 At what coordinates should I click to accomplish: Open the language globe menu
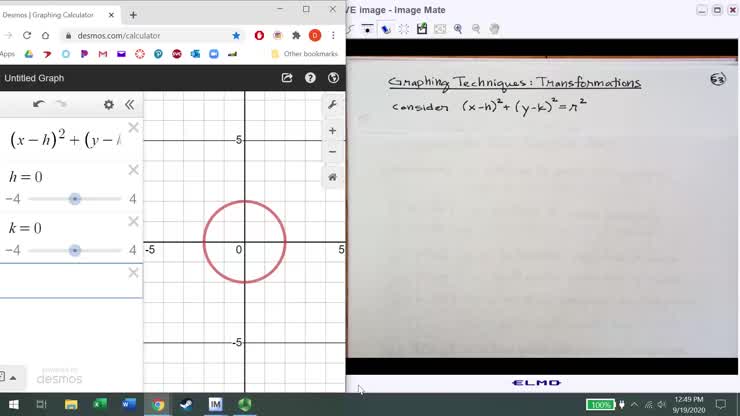pos(333,78)
